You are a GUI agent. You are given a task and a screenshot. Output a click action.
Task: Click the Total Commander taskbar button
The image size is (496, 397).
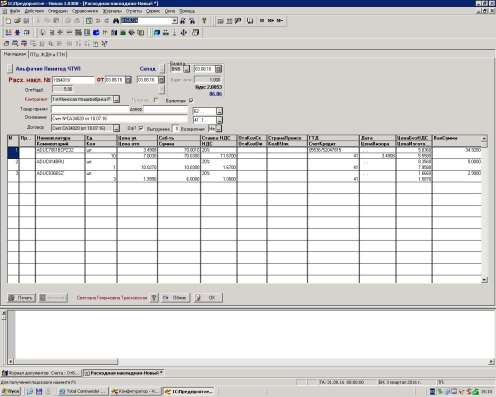82,391
